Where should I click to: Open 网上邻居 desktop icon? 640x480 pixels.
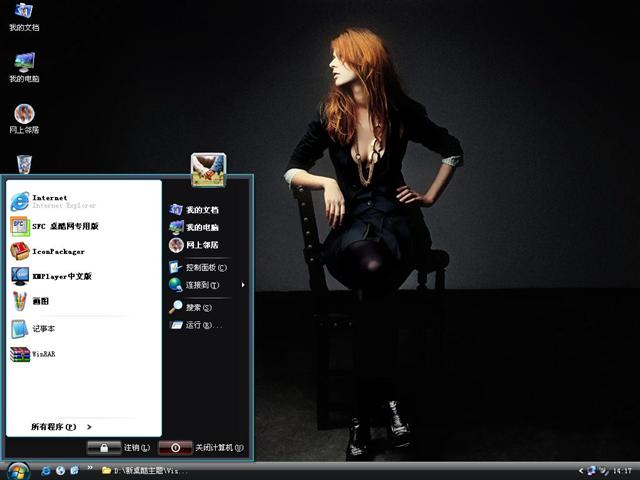tap(24, 119)
